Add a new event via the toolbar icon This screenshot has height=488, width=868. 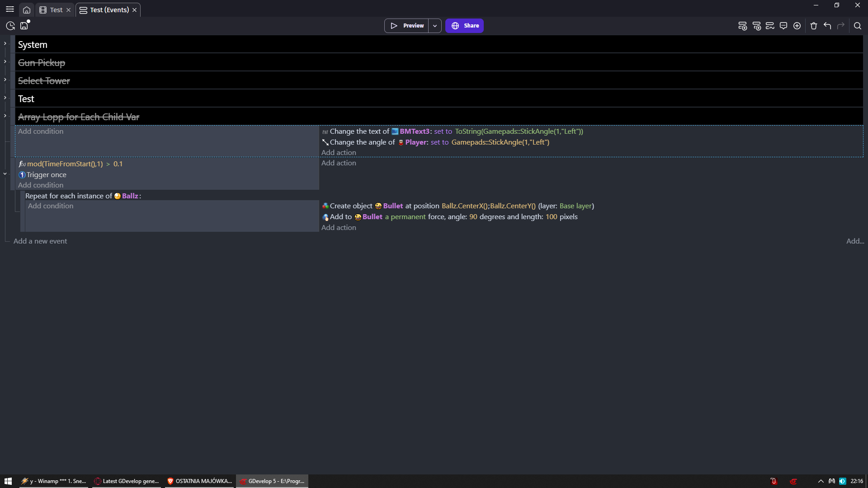(x=743, y=26)
